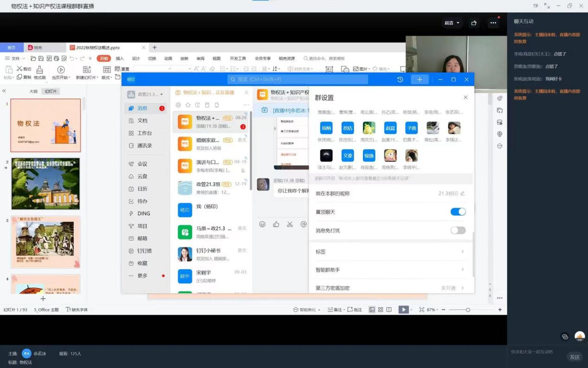This screenshot has height=368, width=588.
Task: Open 工作台 workbench in DingTalk sidebar
Action: pyautogui.click(x=145, y=133)
